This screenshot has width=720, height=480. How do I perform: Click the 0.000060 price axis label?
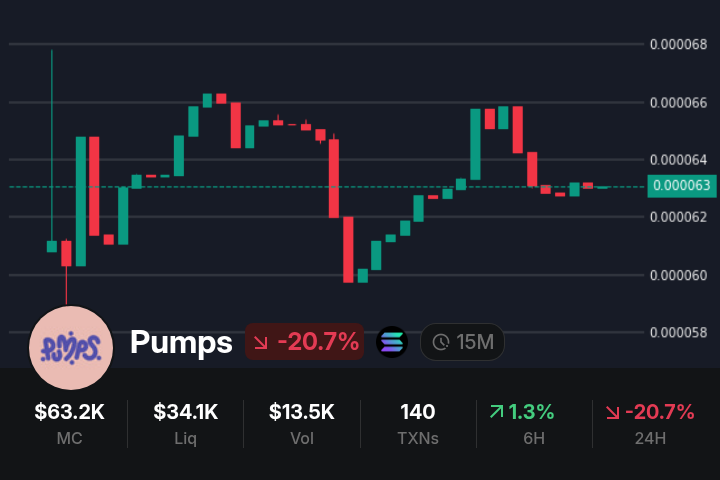678,275
